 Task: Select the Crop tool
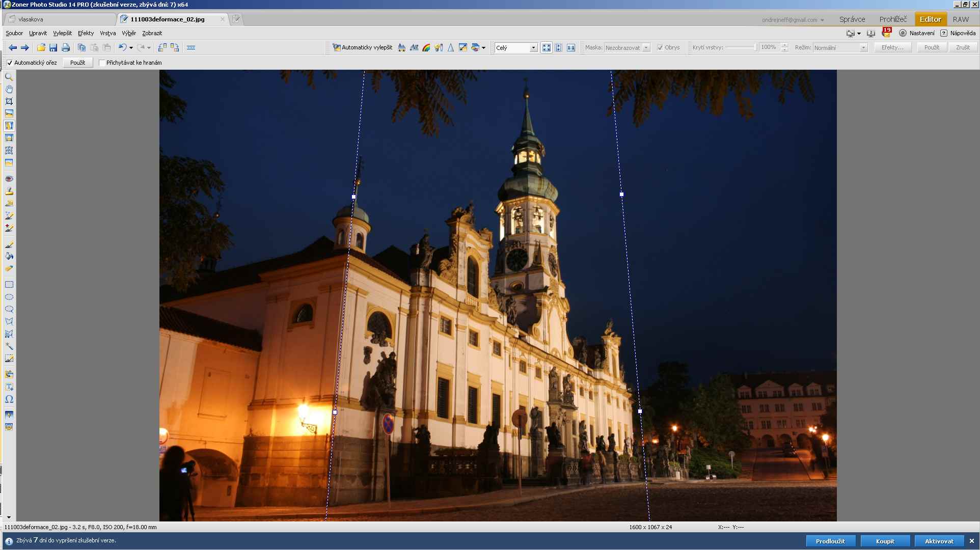(x=9, y=101)
